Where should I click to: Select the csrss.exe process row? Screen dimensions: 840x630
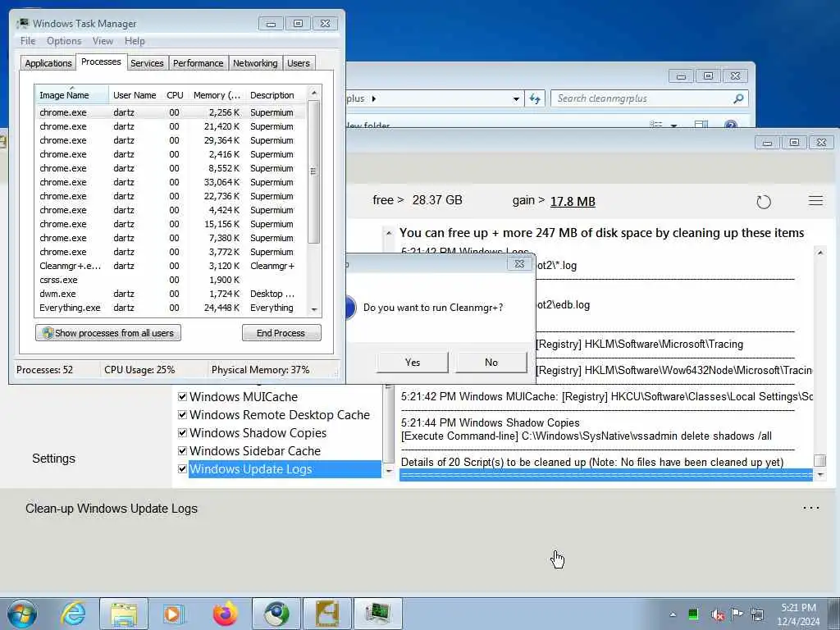pos(171,280)
